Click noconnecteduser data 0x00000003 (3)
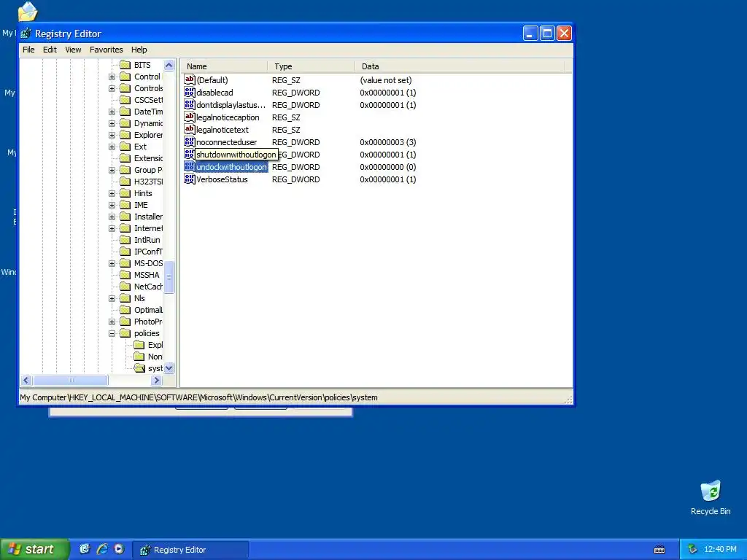The width and height of the screenshot is (747, 560). [x=388, y=142]
